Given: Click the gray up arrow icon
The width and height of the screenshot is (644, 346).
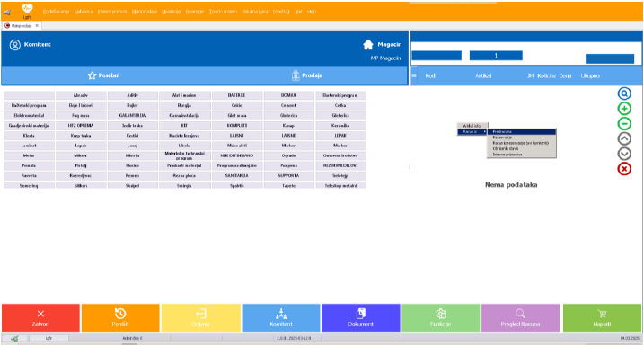Looking at the screenshot, I should pos(624,139).
